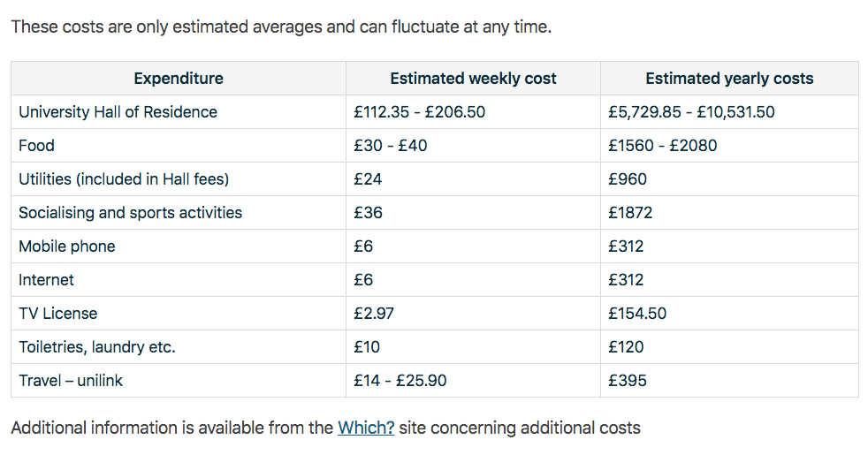Select the Internet row label
The width and height of the screenshot is (868, 455).
coord(46,280)
